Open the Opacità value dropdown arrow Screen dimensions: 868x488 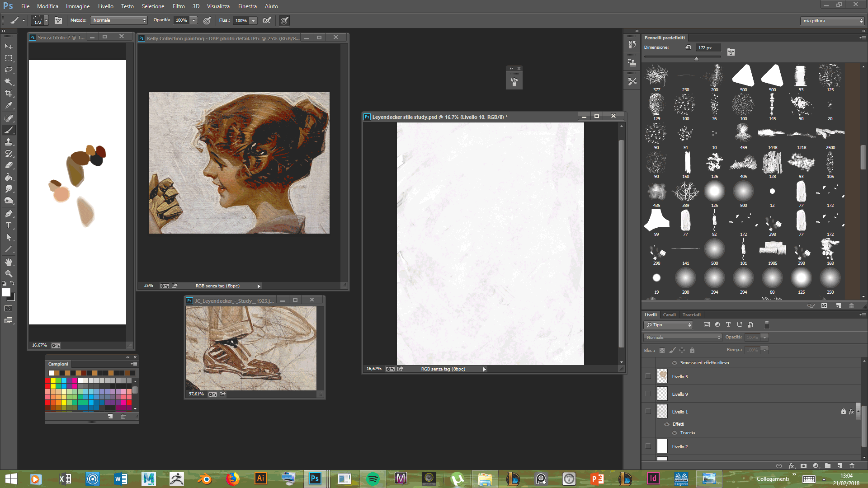(x=193, y=20)
